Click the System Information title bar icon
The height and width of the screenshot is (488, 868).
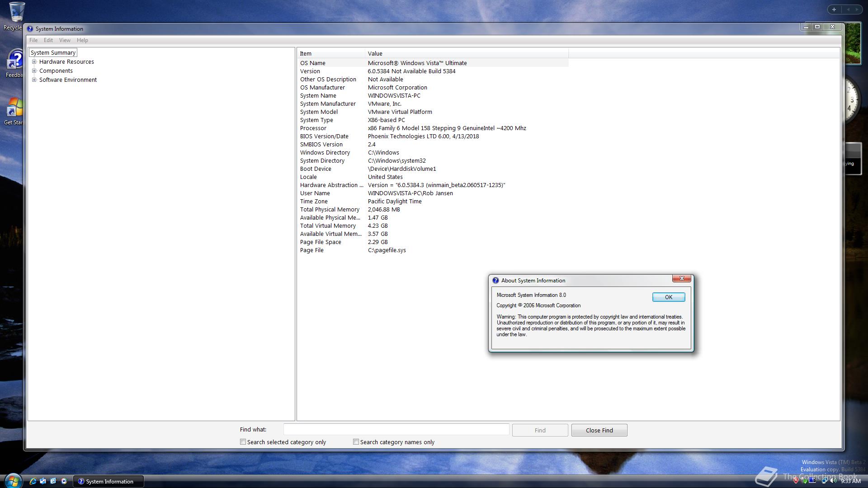(30, 28)
